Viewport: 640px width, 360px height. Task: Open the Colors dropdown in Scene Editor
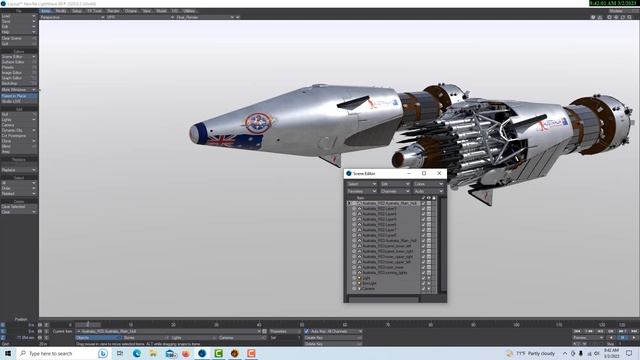428,184
